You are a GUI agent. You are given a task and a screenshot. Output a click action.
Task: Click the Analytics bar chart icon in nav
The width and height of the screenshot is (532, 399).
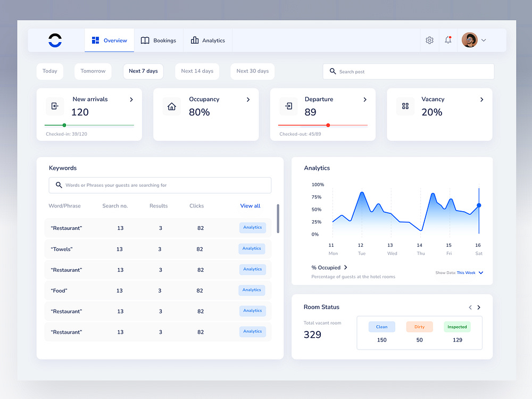tap(194, 40)
